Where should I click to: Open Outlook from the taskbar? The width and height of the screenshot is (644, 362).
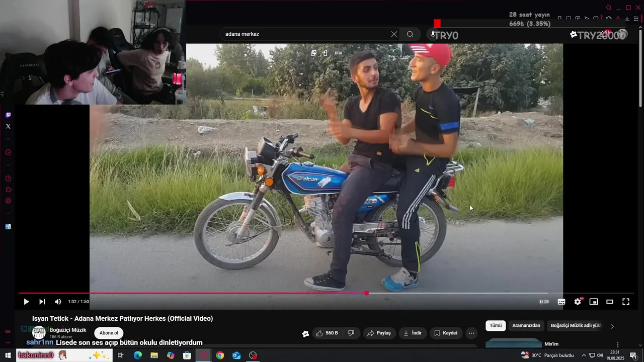(x=236, y=355)
